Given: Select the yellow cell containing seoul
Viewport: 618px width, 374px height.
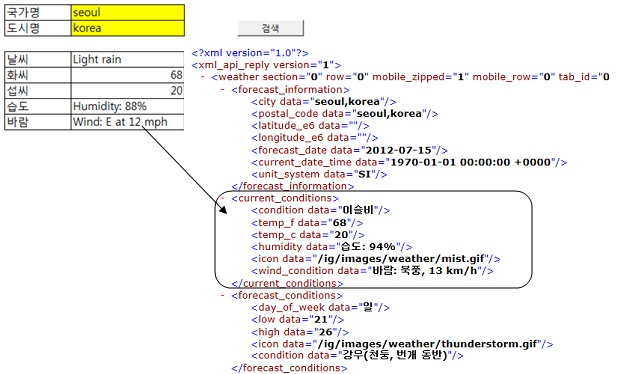Looking at the screenshot, I should coord(128,13).
